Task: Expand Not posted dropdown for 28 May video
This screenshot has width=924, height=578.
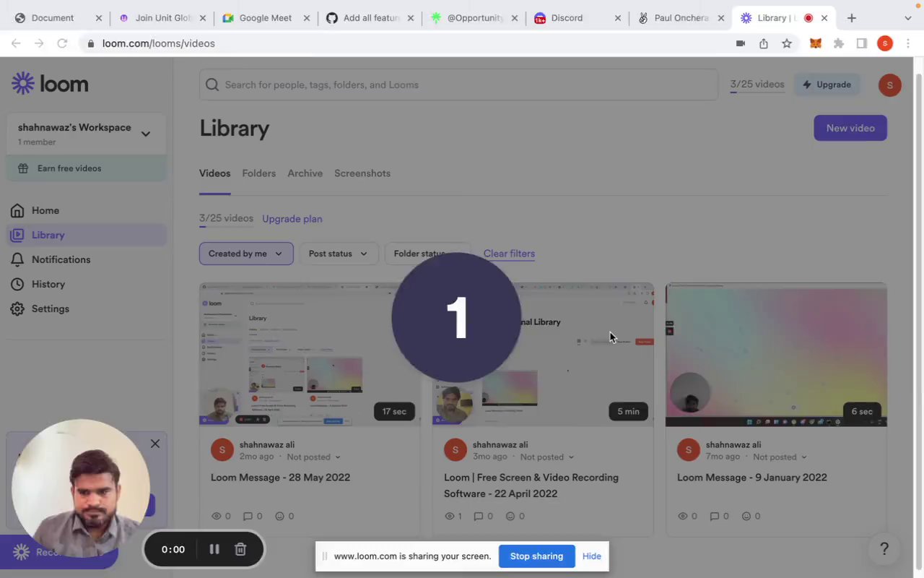Action: [313, 457]
